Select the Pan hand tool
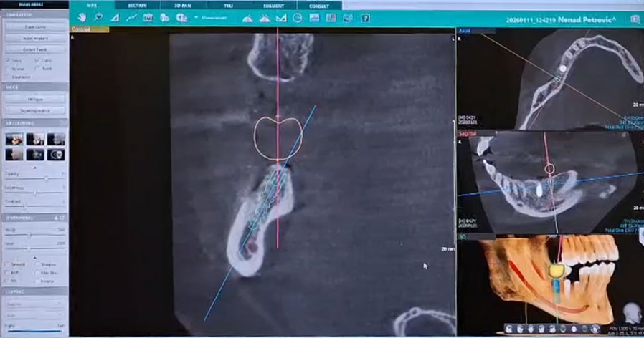 tap(82, 18)
